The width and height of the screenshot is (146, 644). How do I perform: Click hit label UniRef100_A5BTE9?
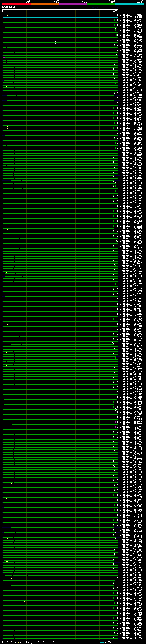tap(131, 191)
